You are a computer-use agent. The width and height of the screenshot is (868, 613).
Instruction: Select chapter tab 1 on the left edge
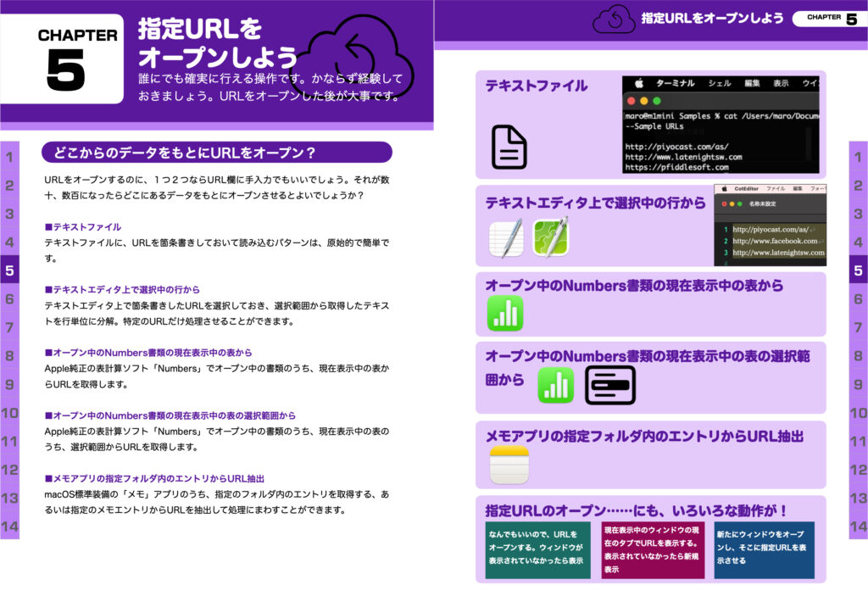[x=9, y=158]
